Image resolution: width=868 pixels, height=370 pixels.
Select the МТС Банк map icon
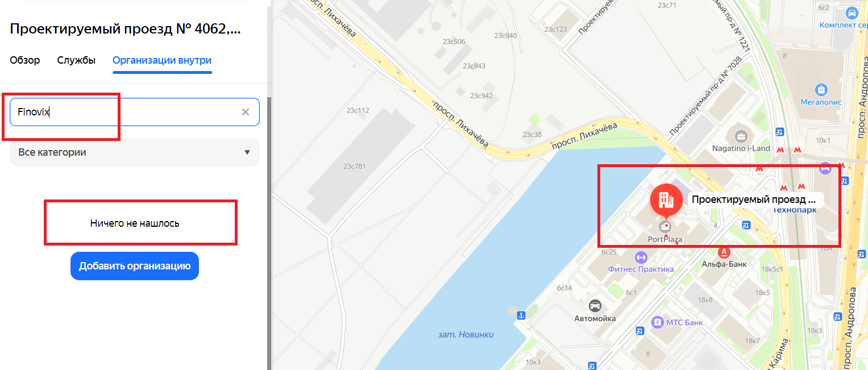tap(658, 322)
